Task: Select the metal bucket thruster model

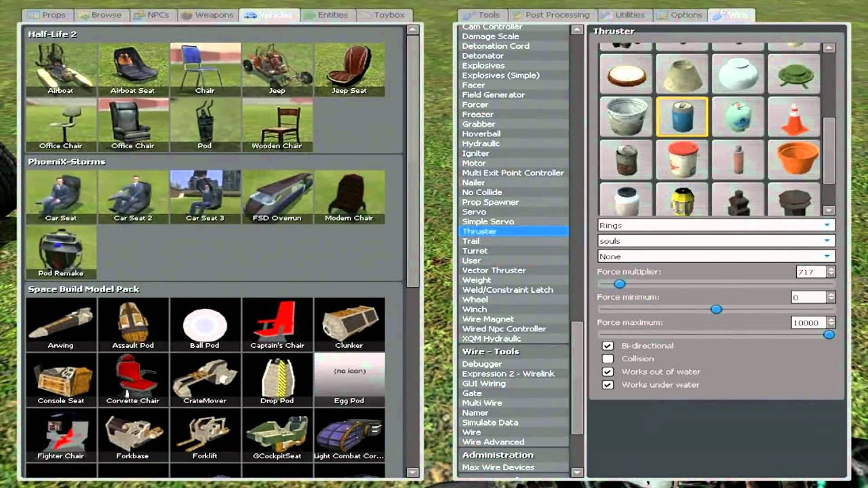Action: pos(626,117)
